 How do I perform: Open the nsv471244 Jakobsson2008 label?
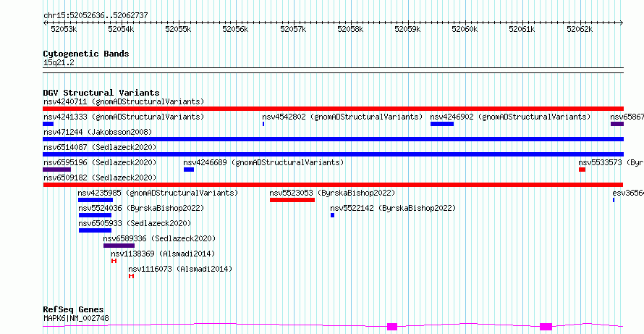98,132
